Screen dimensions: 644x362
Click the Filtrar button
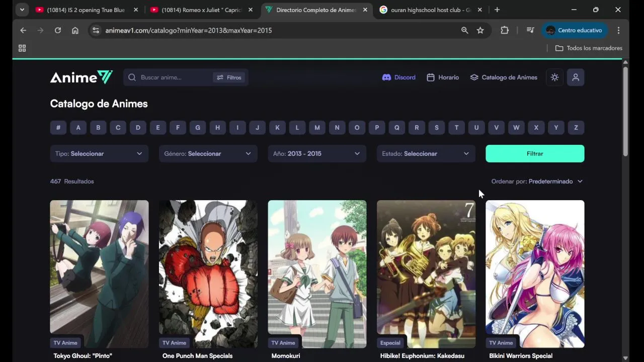tap(535, 154)
